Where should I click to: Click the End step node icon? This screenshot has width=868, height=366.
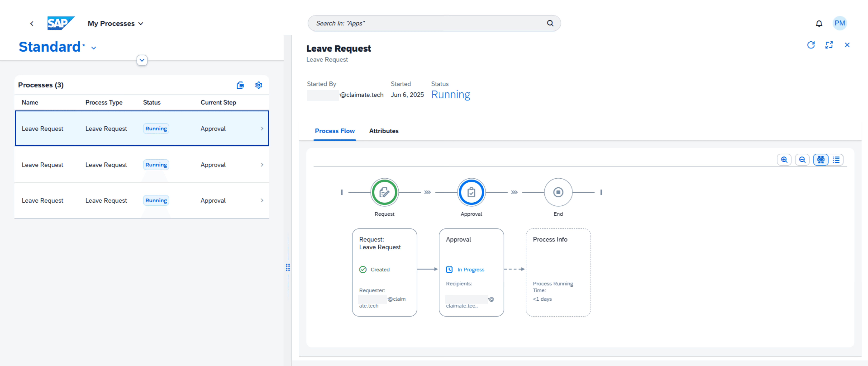point(558,192)
